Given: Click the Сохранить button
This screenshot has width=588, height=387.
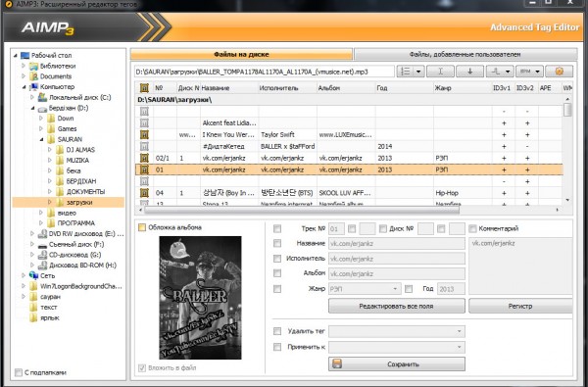Looking at the screenshot, I should (397, 364).
